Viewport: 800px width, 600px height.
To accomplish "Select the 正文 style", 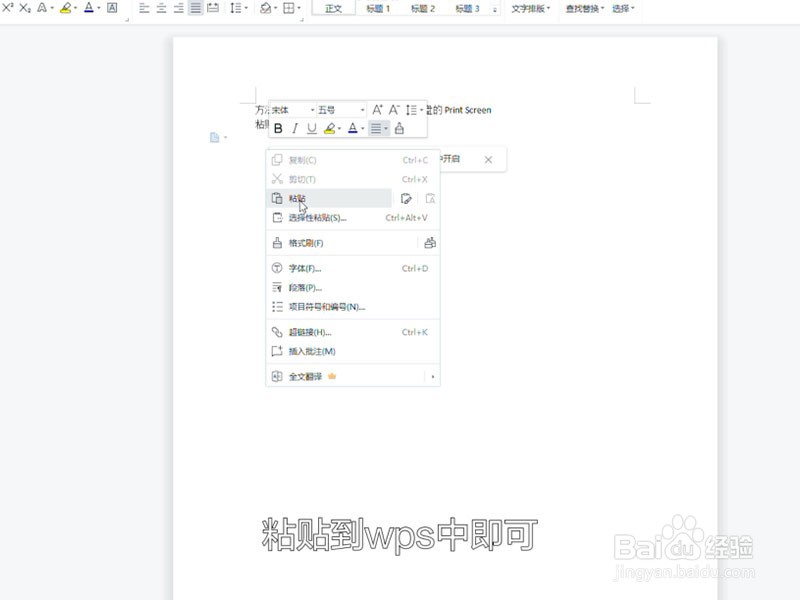I will [334, 8].
